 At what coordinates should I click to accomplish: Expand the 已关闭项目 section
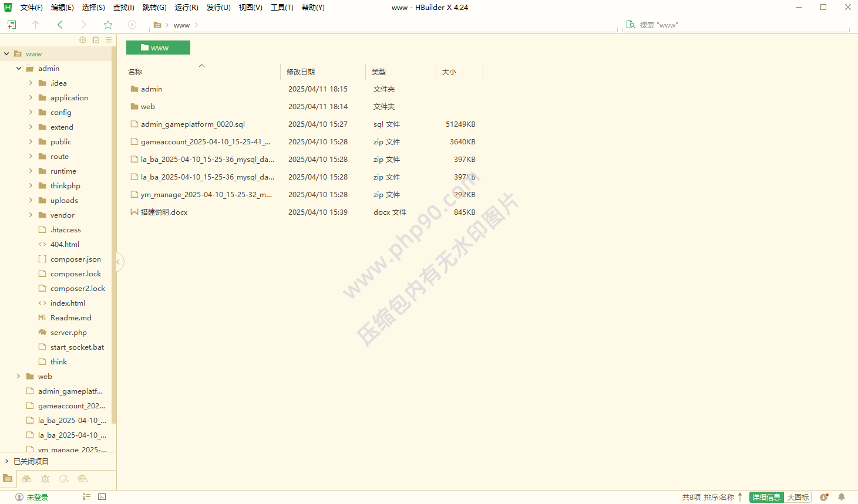tap(6, 462)
